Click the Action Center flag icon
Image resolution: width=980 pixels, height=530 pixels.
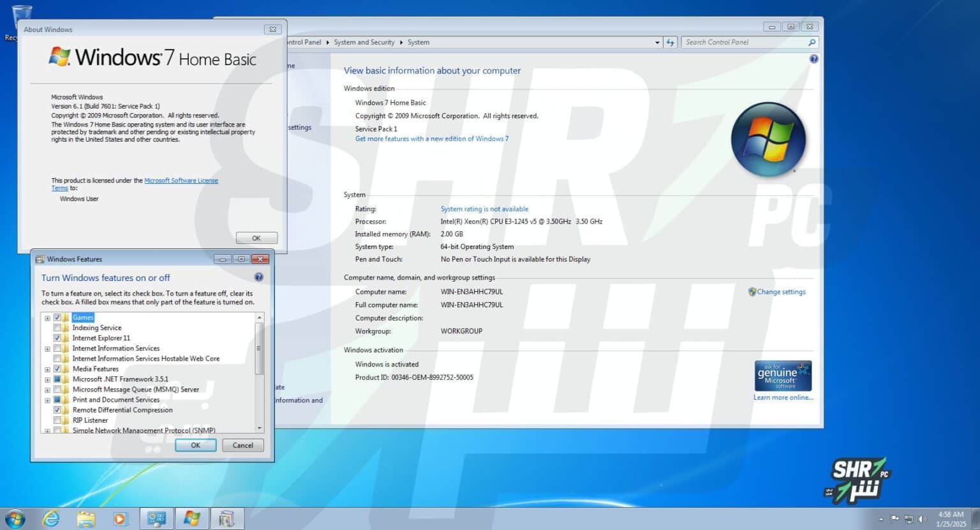pos(895,519)
